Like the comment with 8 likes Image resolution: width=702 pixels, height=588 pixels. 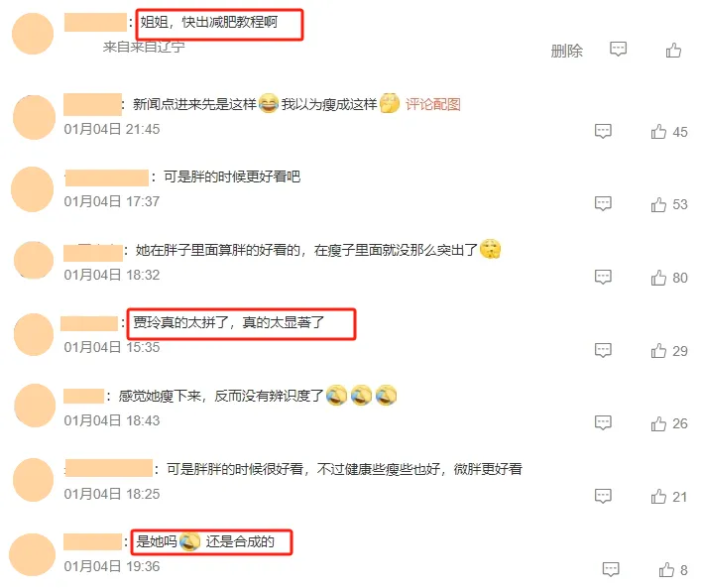point(666,569)
